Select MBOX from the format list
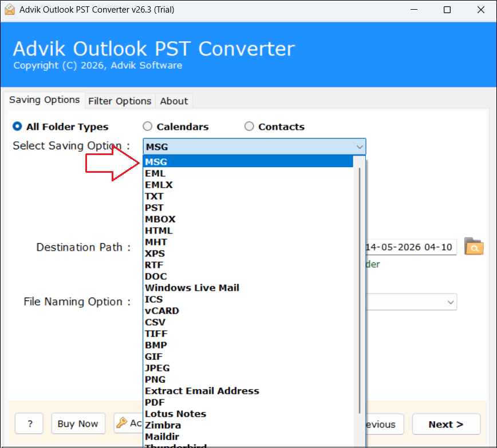Image resolution: width=497 pixels, height=448 pixels. [x=248, y=219]
